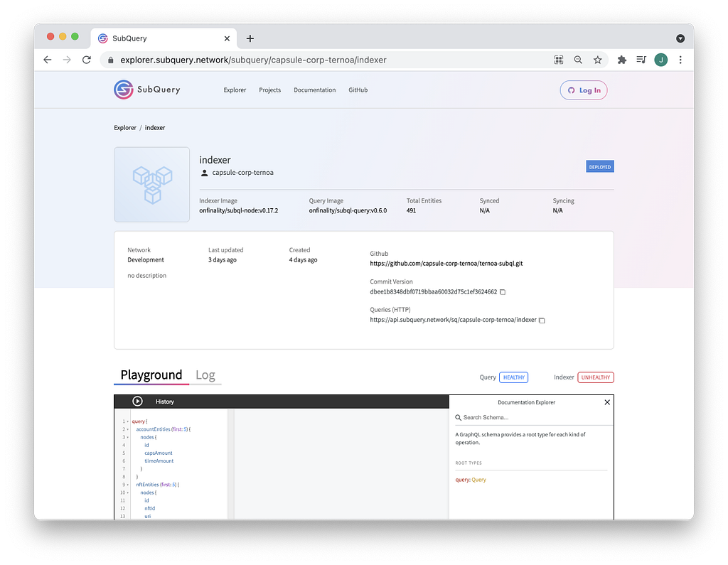Click nftId field in query editor
Image resolution: width=728 pixels, height=565 pixels.
pos(149,508)
